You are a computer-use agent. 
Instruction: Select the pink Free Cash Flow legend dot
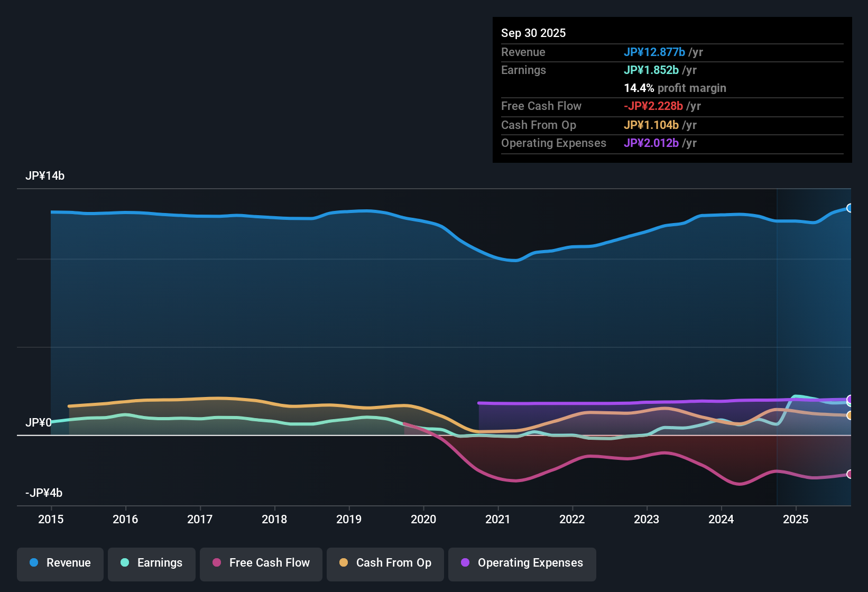(217, 562)
